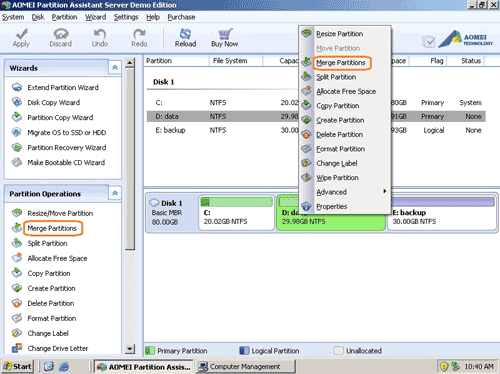Collapse the Wizards panel
This screenshot has height=374, width=500.
click(115, 68)
